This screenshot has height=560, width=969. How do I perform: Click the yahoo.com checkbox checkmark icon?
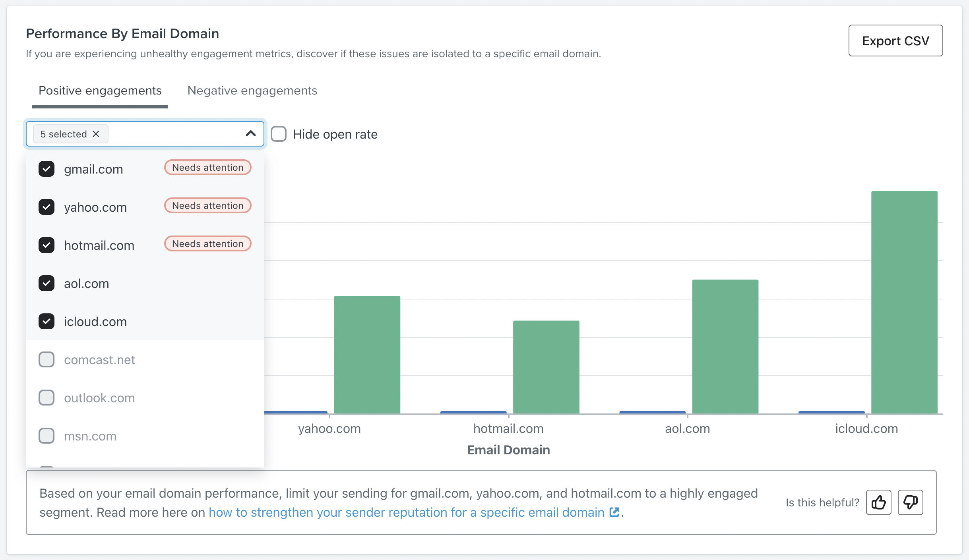46,207
